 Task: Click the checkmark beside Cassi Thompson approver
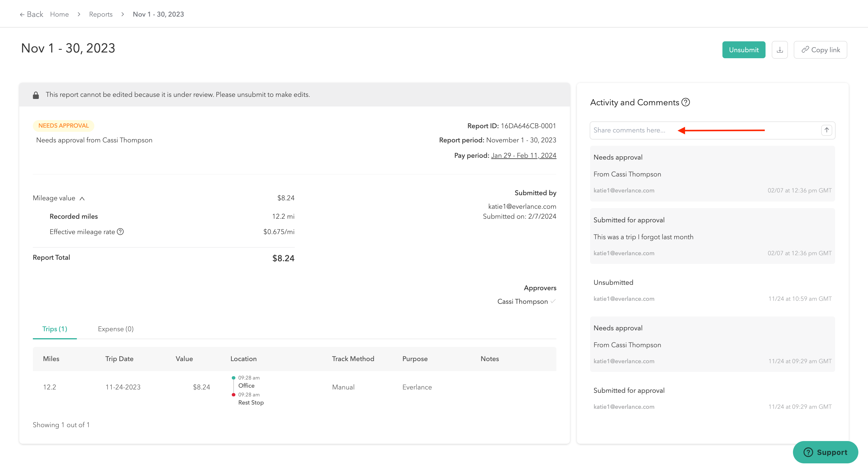click(x=553, y=301)
